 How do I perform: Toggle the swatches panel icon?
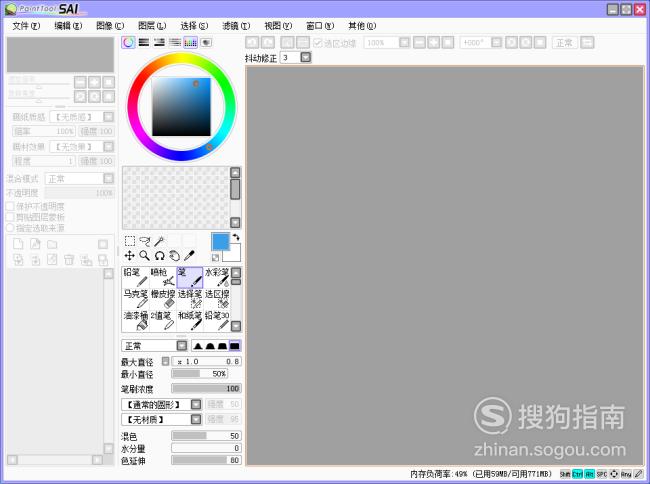coord(190,42)
